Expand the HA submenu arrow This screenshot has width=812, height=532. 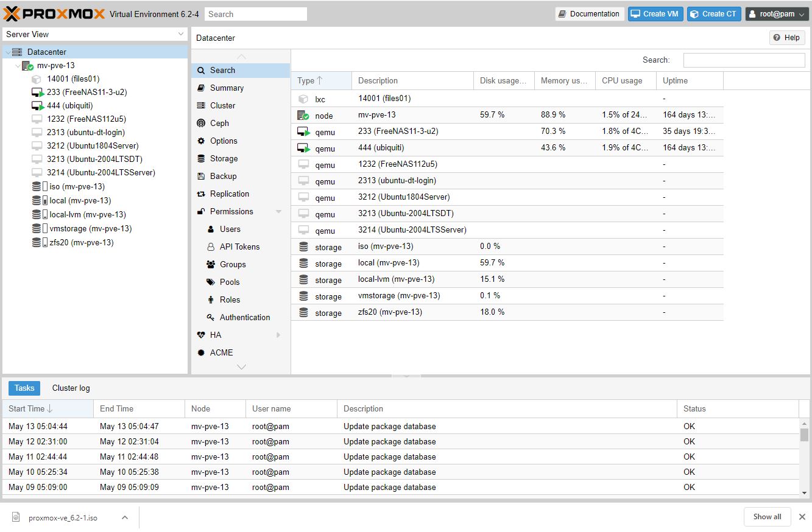[278, 335]
